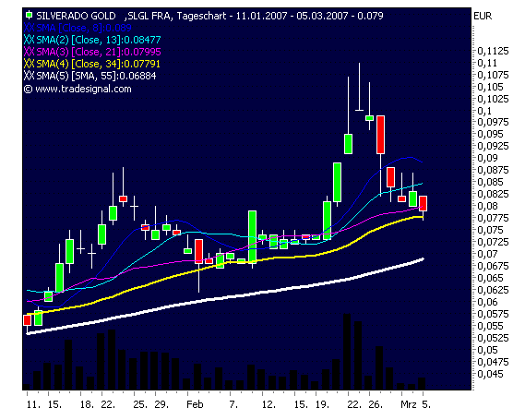Click the 26. date axis label
The width and height of the screenshot is (525, 420).
pyautogui.click(x=376, y=404)
